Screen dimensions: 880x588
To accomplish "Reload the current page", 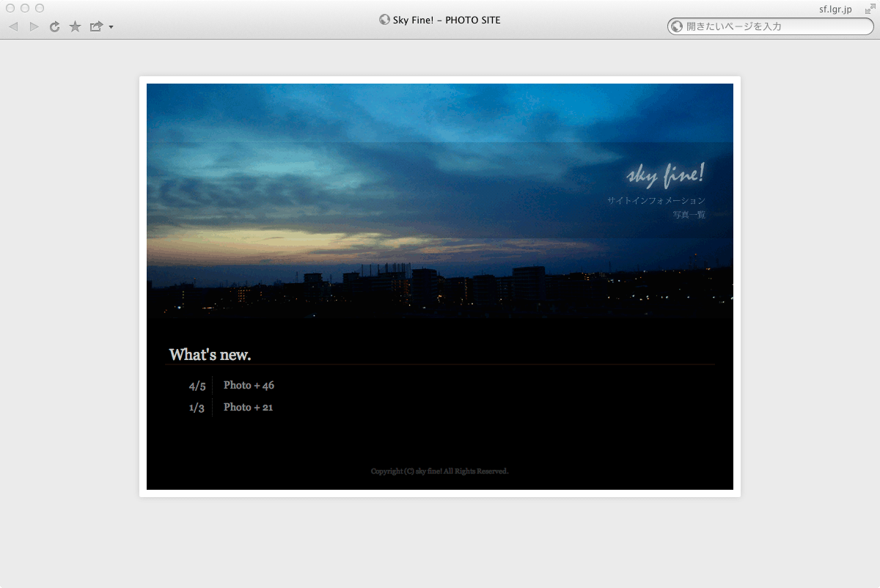I will [54, 27].
